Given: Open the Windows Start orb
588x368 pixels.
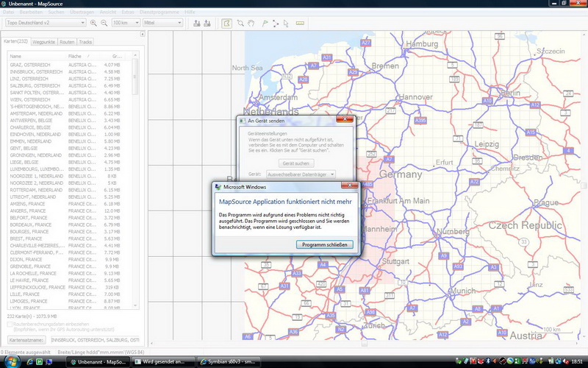Looking at the screenshot, I should (x=12, y=361).
